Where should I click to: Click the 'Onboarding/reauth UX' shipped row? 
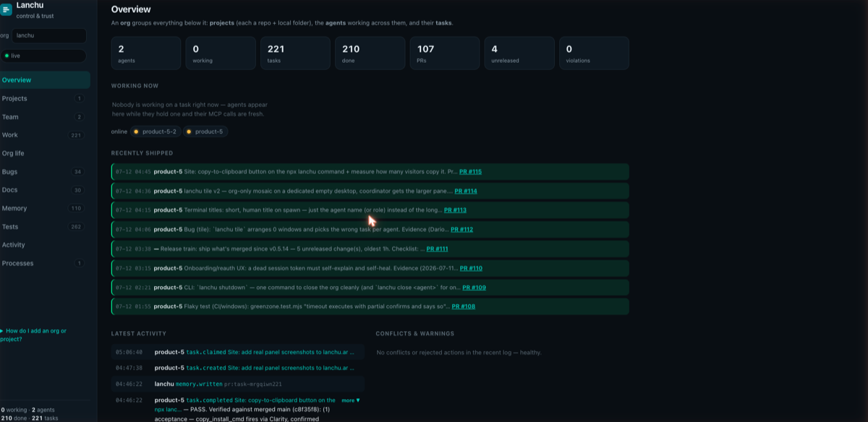(370, 268)
